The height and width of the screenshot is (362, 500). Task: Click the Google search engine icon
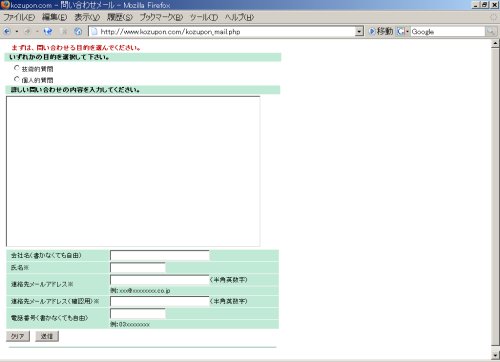pos(401,32)
